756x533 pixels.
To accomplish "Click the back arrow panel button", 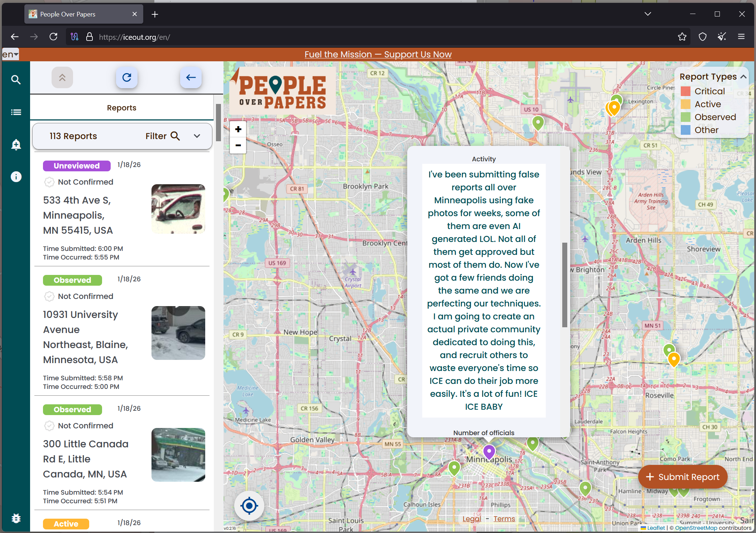I will 191,77.
